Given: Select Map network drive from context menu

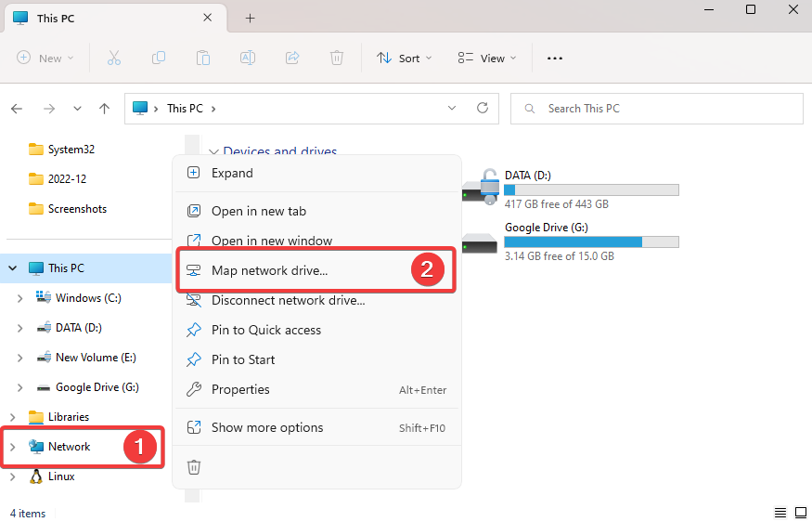Looking at the screenshot, I should 269,270.
